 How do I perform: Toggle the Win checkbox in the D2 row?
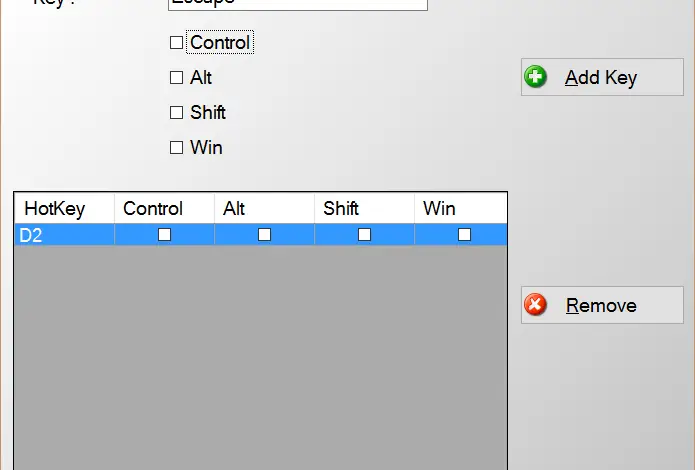point(465,235)
